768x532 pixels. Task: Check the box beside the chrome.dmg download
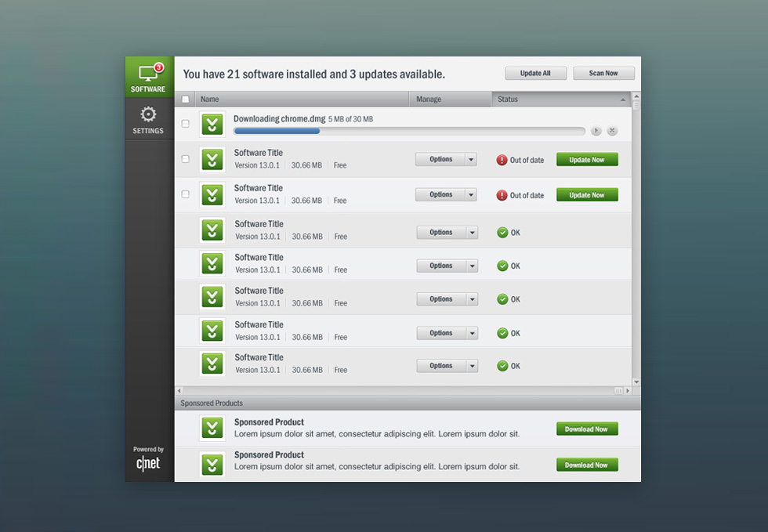pyautogui.click(x=186, y=124)
